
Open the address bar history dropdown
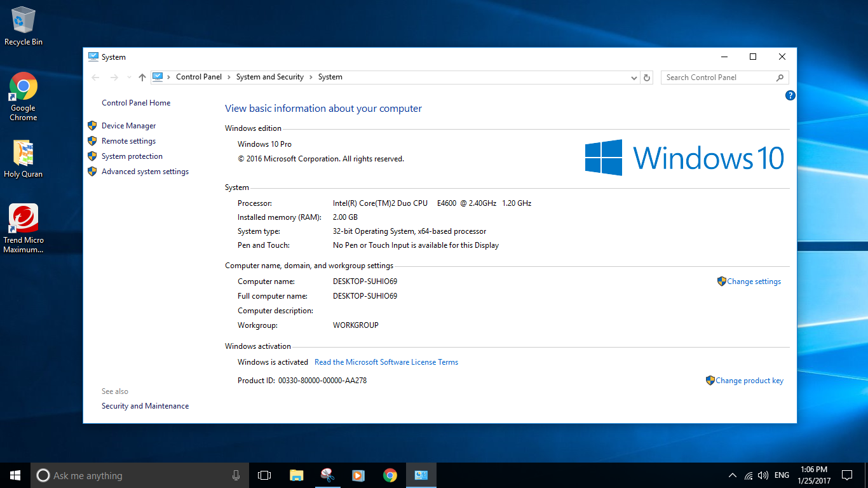tap(634, 78)
